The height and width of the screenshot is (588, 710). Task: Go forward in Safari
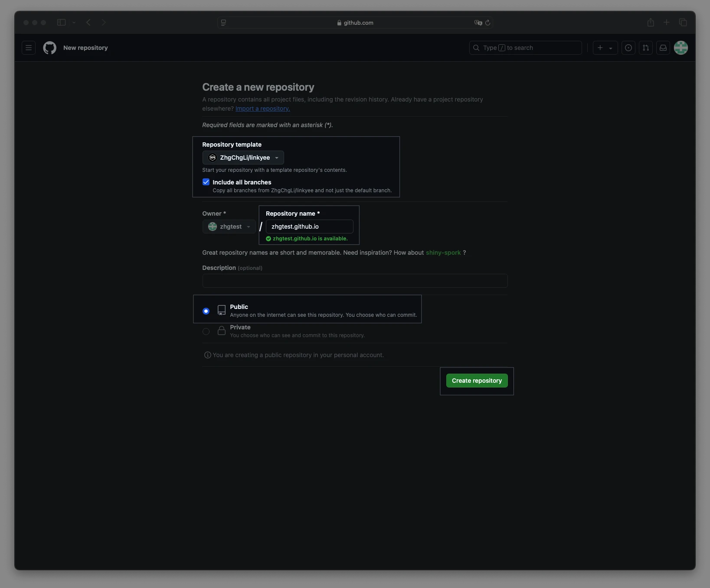[104, 23]
